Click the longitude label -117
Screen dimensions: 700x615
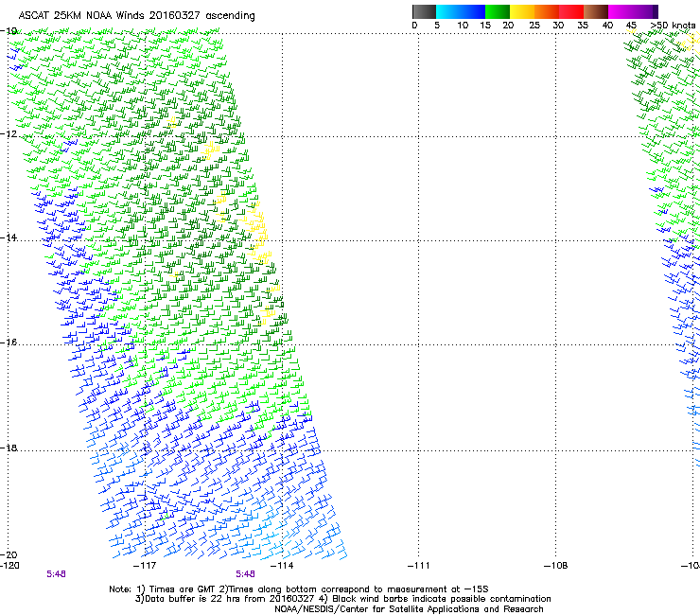click(145, 566)
